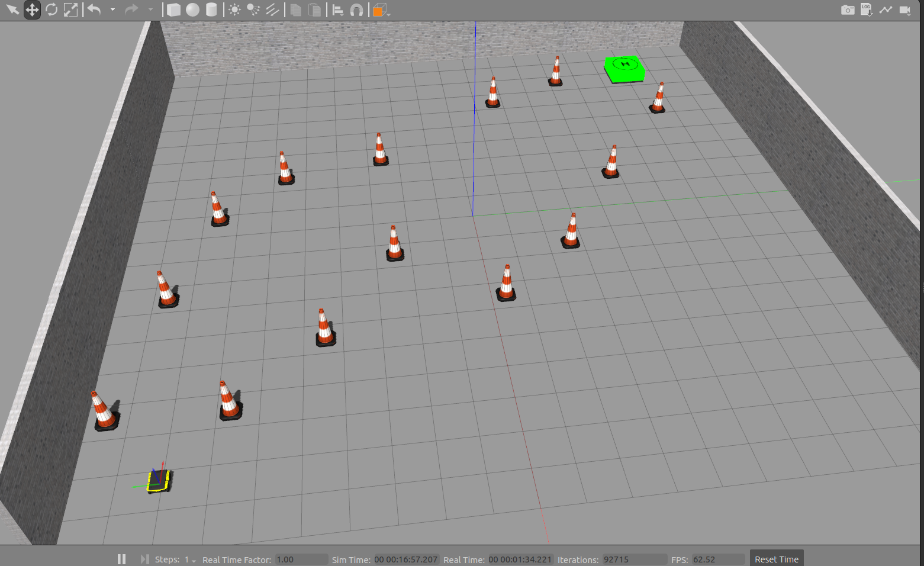Add a spot light to the scene
Screen dimensions: 924x566
252,9
